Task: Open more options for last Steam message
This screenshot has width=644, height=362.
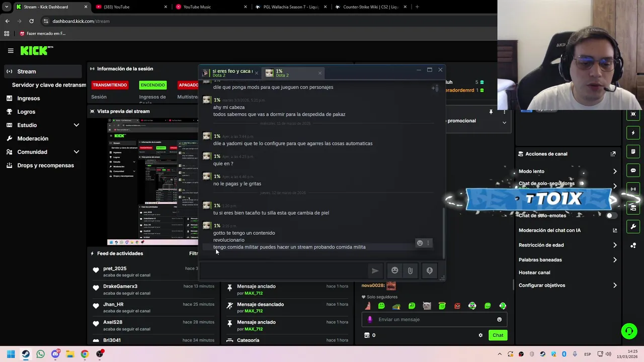Action: 428,243
